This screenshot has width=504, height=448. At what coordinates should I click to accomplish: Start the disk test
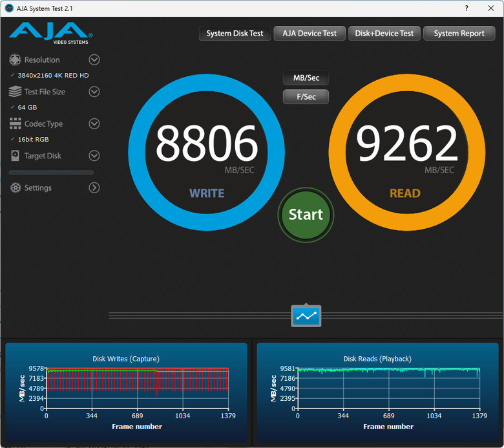click(x=306, y=215)
